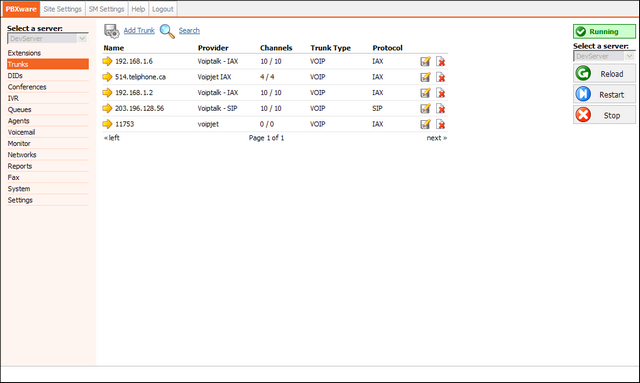Select the PBXware tab
The height and width of the screenshot is (383, 640).
click(21, 9)
